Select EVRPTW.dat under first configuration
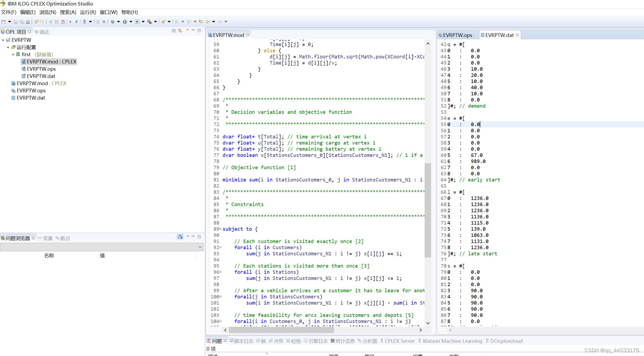 [x=41, y=76]
